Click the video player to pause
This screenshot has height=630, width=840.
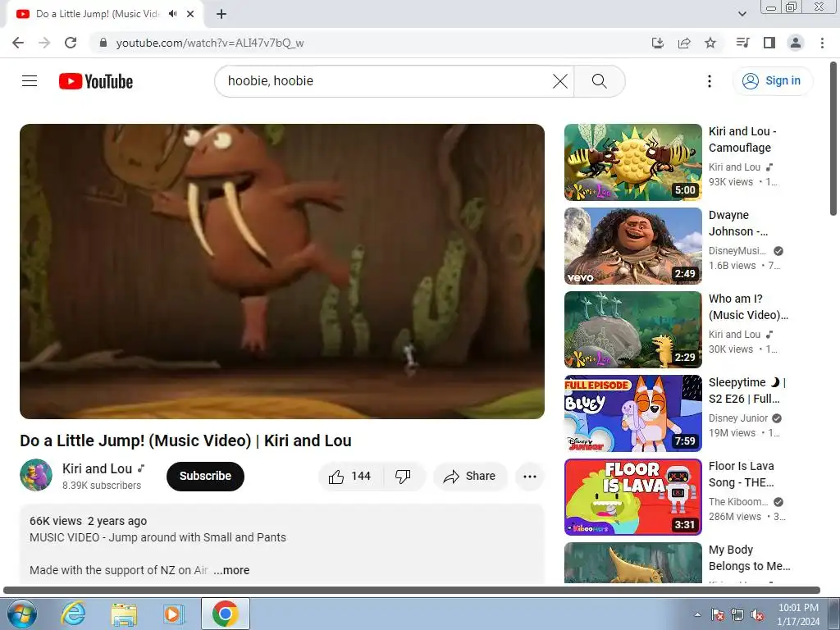point(282,272)
